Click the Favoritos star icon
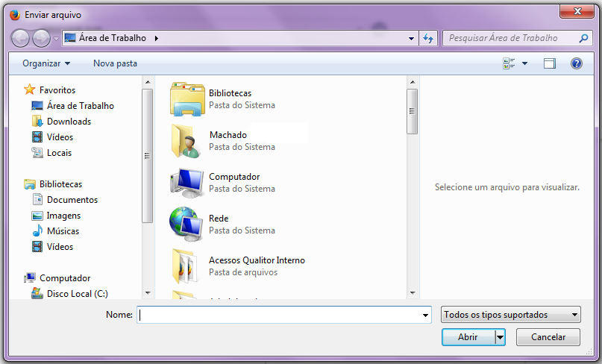The image size is (602, 364). (30, 90)
